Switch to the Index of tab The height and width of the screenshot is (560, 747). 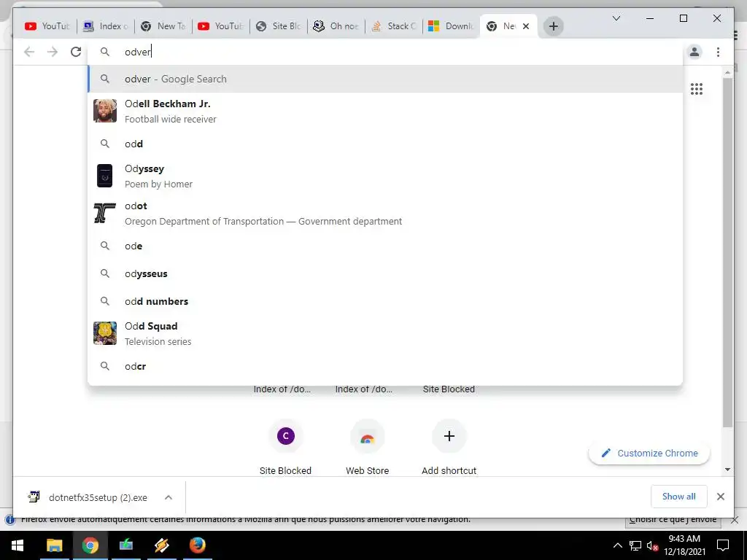(x=105, y=26)
